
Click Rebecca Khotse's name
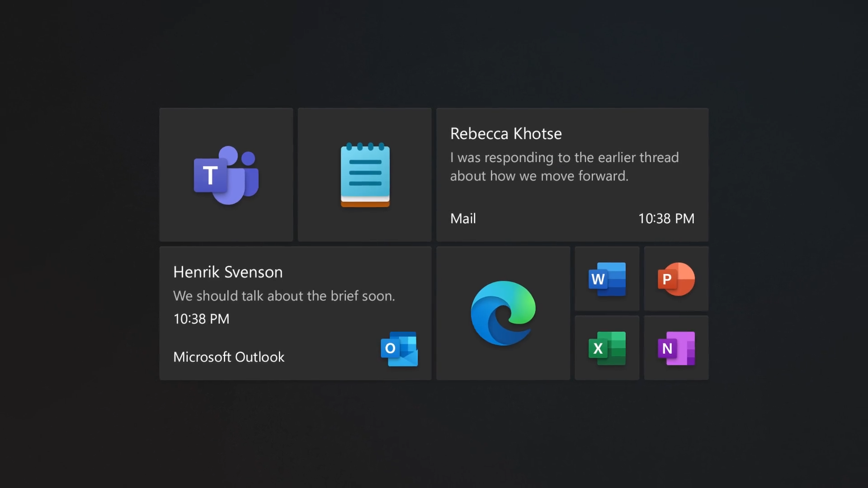[505, 133]
